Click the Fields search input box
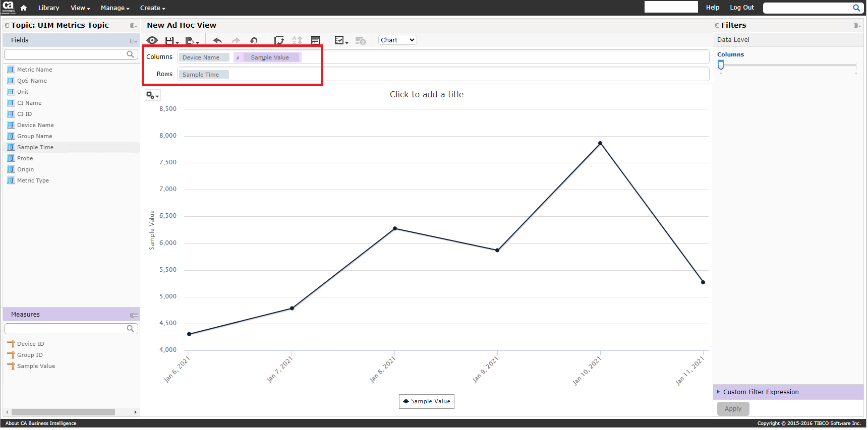 pyautogui.click(x=66, y=54)
